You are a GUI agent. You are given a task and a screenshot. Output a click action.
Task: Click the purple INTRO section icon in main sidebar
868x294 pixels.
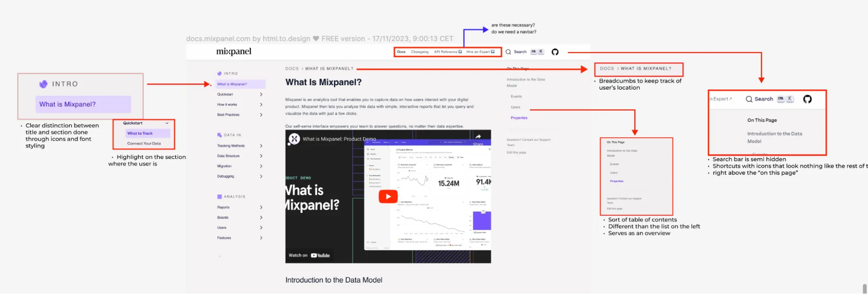click(219, 73)
